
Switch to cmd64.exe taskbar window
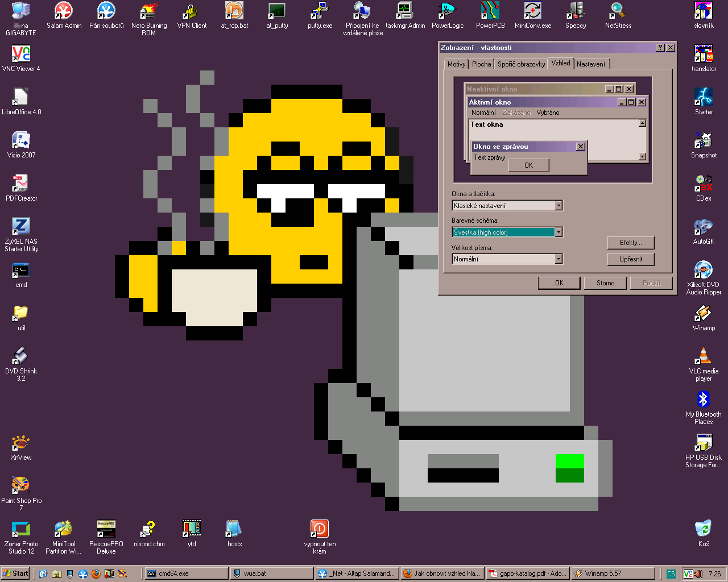click(187, 573)
